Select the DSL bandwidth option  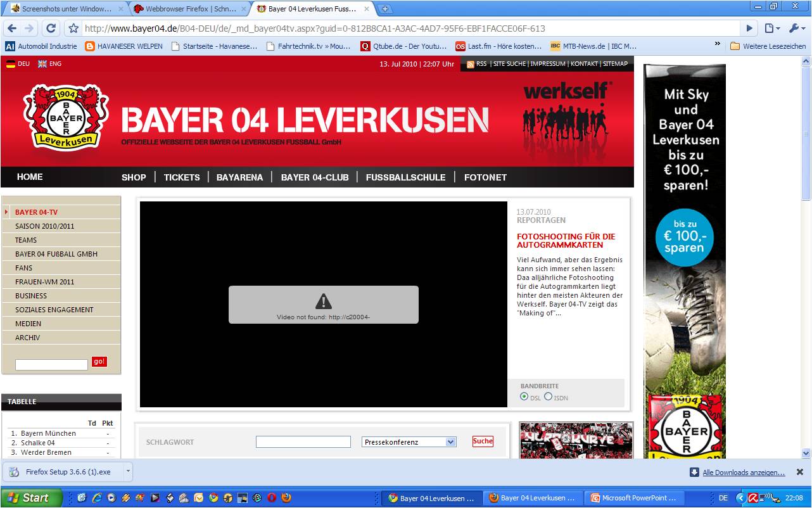point(524,397)
